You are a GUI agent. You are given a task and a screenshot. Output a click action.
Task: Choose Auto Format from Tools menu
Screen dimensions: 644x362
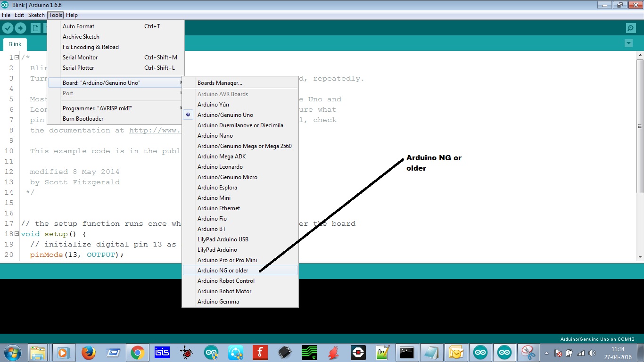[x=116, y=26]
